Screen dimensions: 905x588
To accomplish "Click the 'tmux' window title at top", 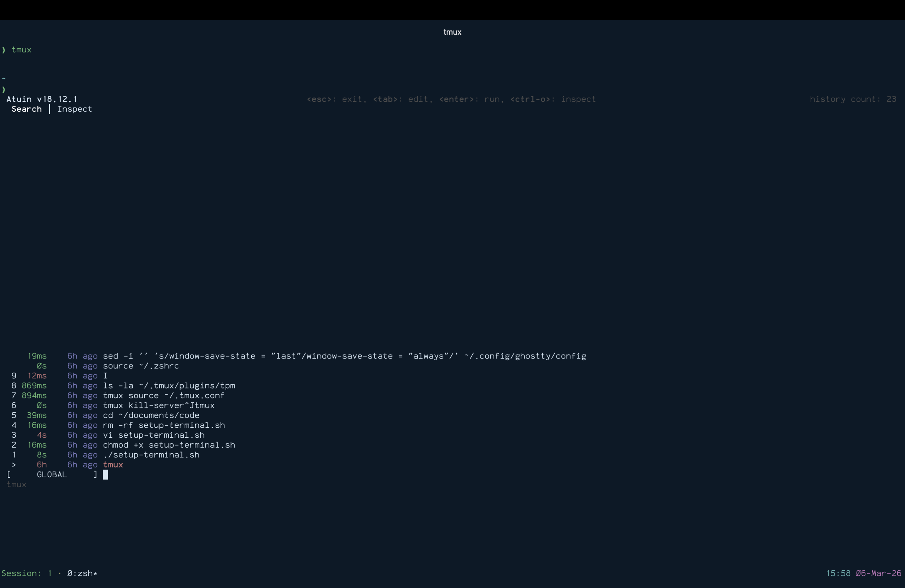I will [x=452, y=32].
